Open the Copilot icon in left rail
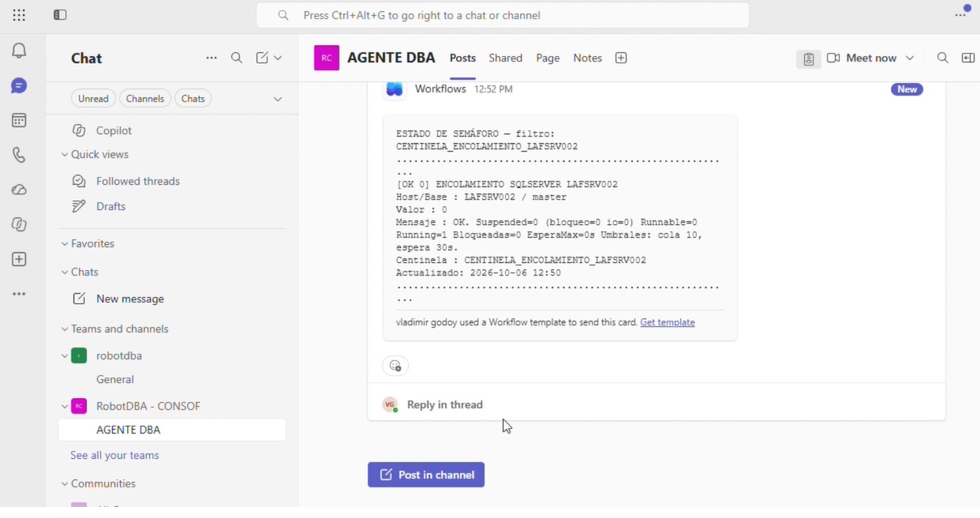The image size is (980, 518). [x=19, y=225]
